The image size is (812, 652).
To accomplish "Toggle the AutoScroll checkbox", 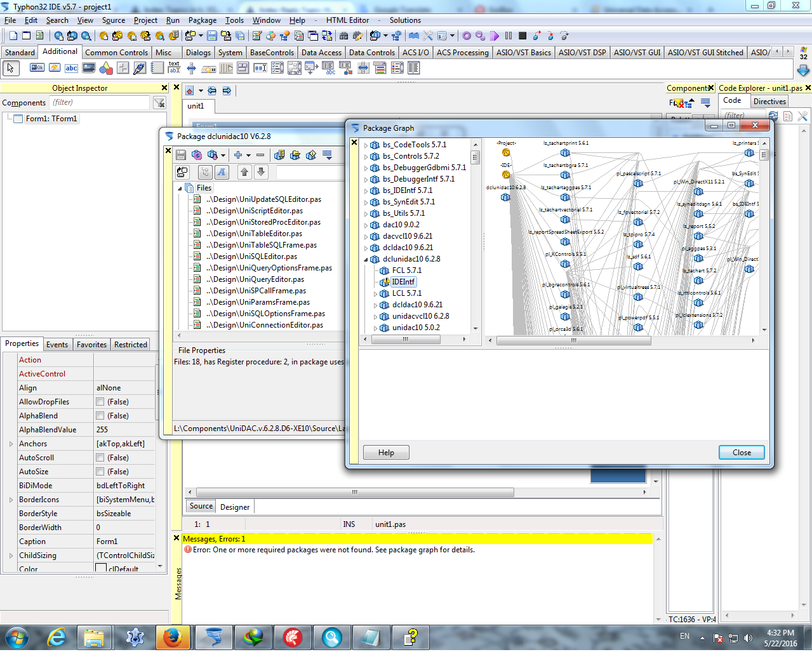I will click(x=100, y=458).
